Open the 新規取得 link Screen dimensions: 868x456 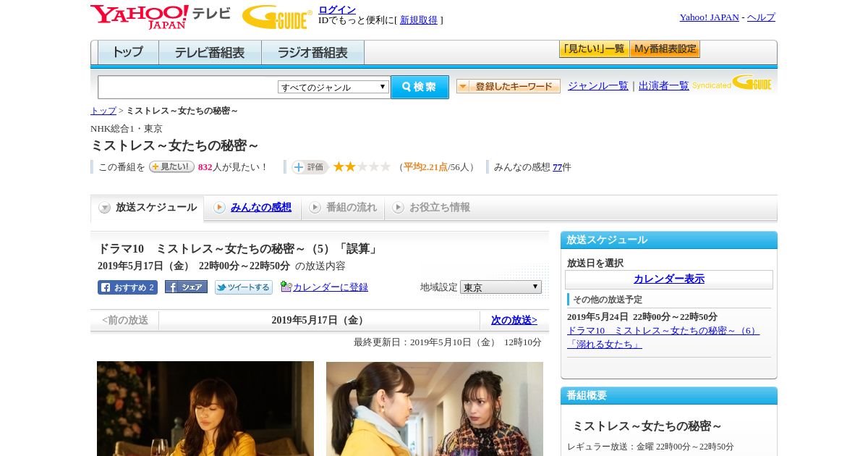pyautogui.click(x=419, y=20)
